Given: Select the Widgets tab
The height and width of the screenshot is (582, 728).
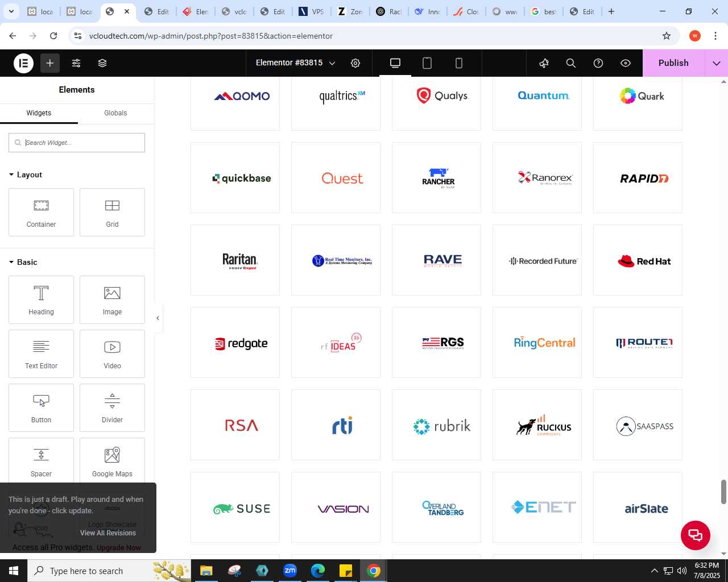Looking at the screenshot, I should [39, 113].
